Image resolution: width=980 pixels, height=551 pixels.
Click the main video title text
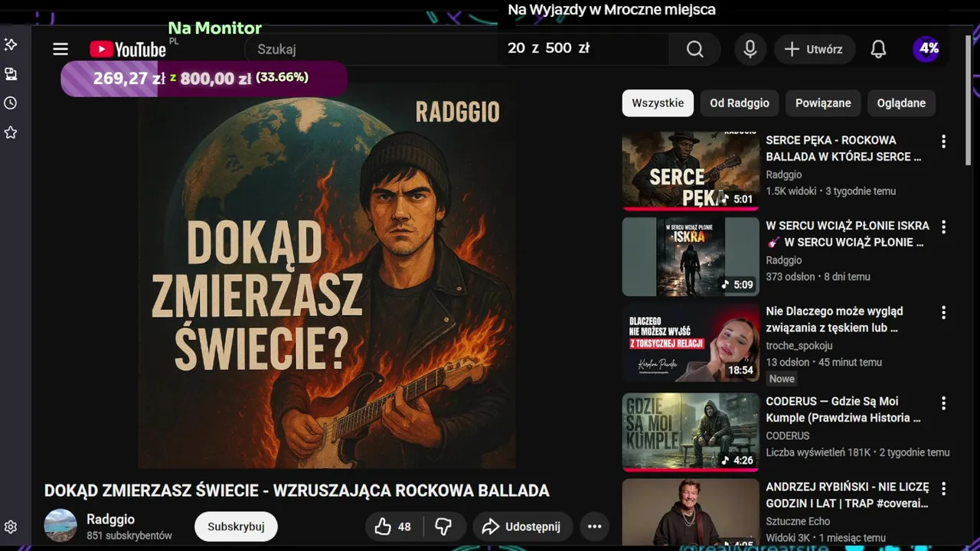pyautogui.click(x=297, y=491)
